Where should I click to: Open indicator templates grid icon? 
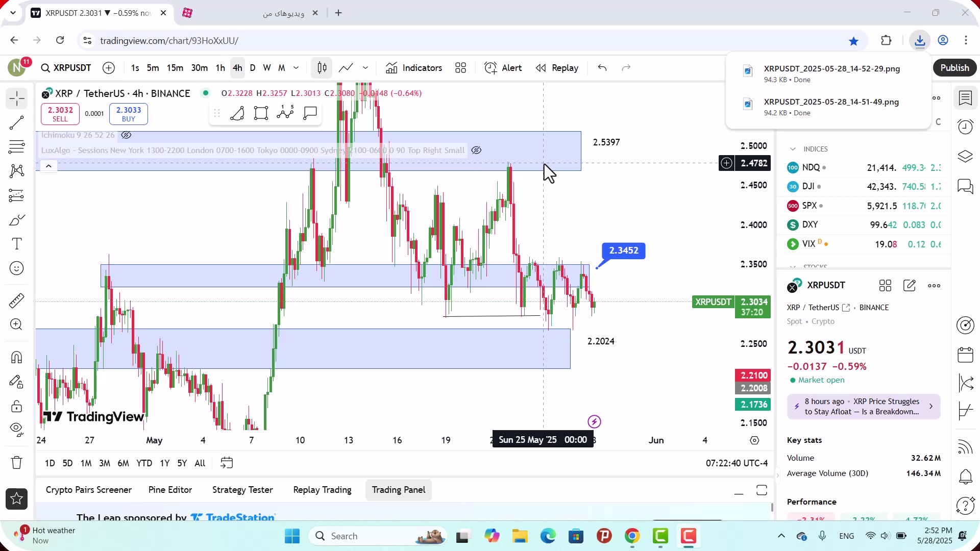click(x=461, y=68)
